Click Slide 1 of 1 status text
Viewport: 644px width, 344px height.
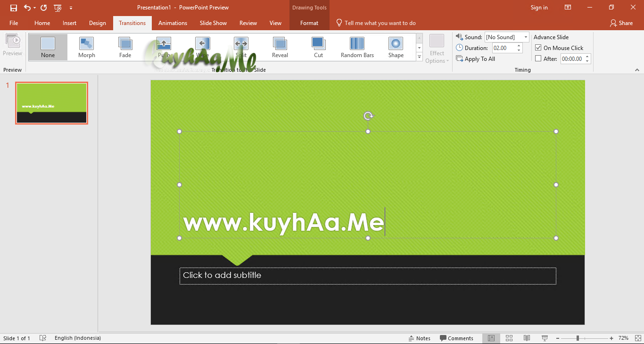pyautogui.click(x=17, y=338)
